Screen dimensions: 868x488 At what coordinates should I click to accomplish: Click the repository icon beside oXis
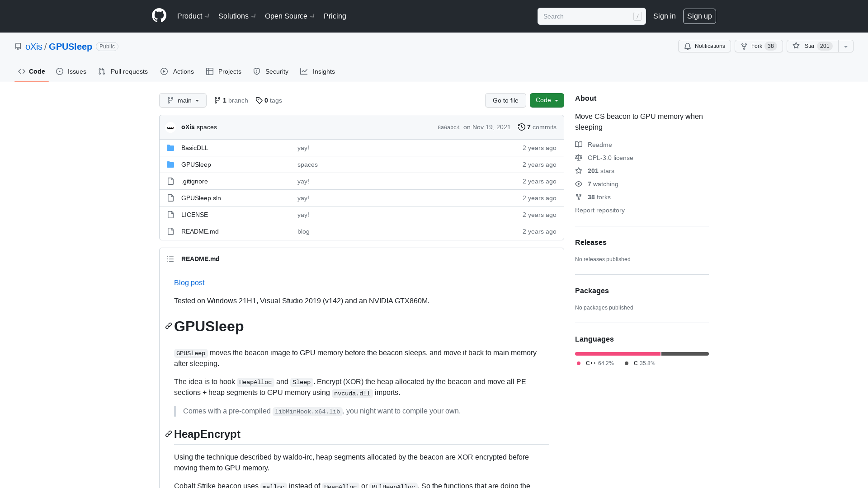[x=18, y=47]
